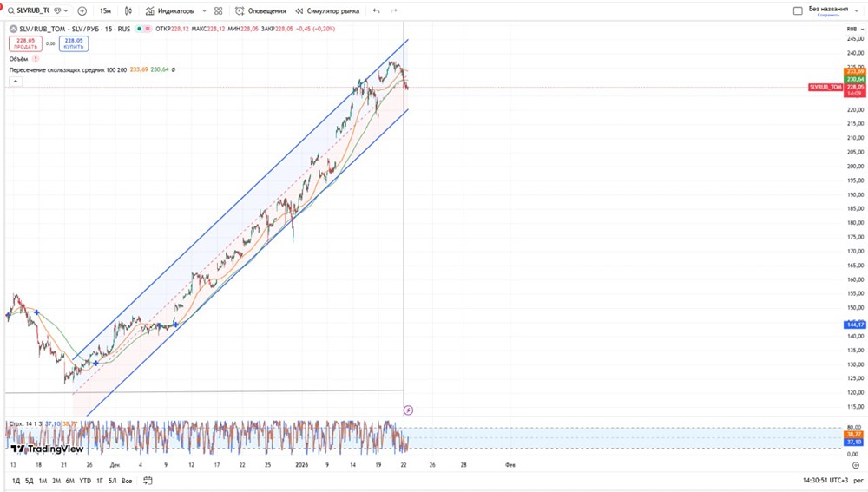Set range to 1М
Screen dimensions: 868x492
click(x=43, y=481)
